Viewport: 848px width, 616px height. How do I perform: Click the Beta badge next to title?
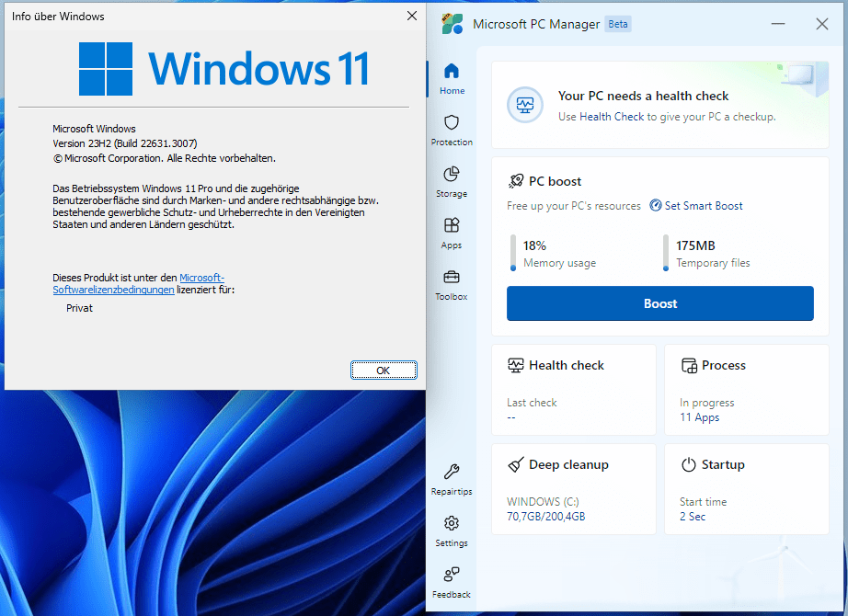pyautogui.click(x=618, y=24)
